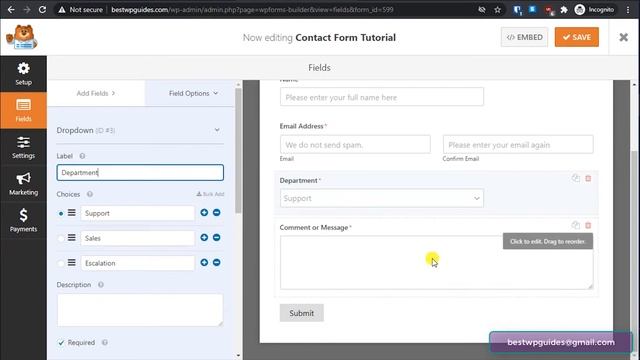The width and height of the screenshot is (640, 360).
Task: Click the 'We do not send spam' email field
Action: 355,144
